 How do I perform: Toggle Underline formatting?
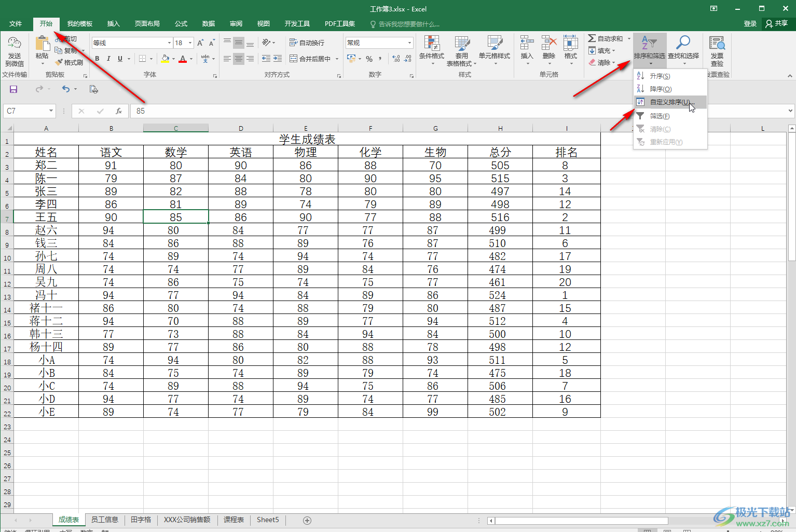click(120, 59)
